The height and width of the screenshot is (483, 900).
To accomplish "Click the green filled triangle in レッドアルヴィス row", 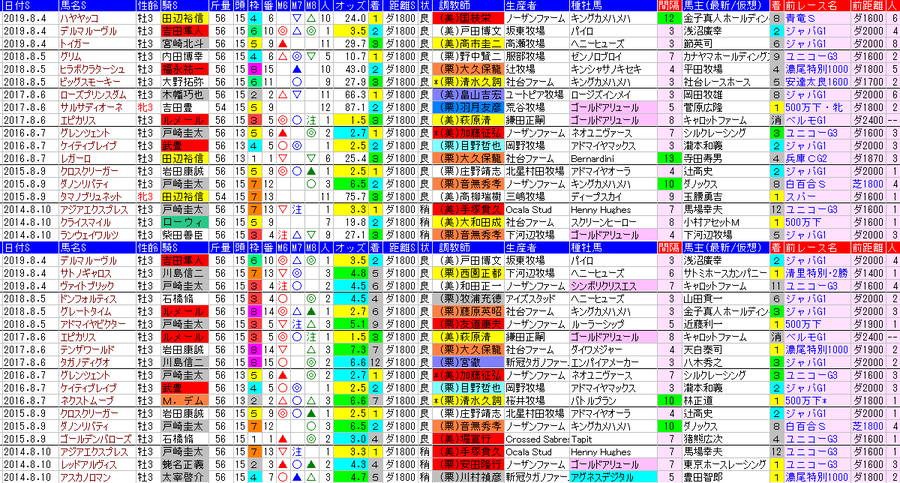I will (x=311, y=465).
